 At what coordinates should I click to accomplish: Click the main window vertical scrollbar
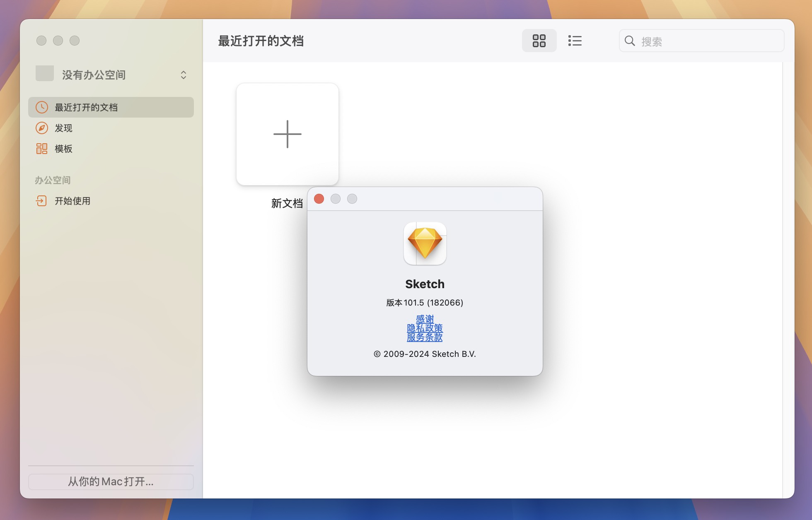788,280
